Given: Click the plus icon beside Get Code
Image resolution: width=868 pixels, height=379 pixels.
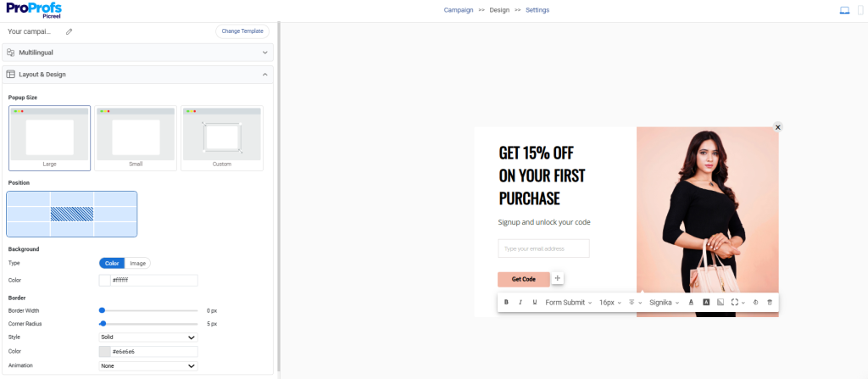Looking at the screenshot, I should tap(558, 278).
